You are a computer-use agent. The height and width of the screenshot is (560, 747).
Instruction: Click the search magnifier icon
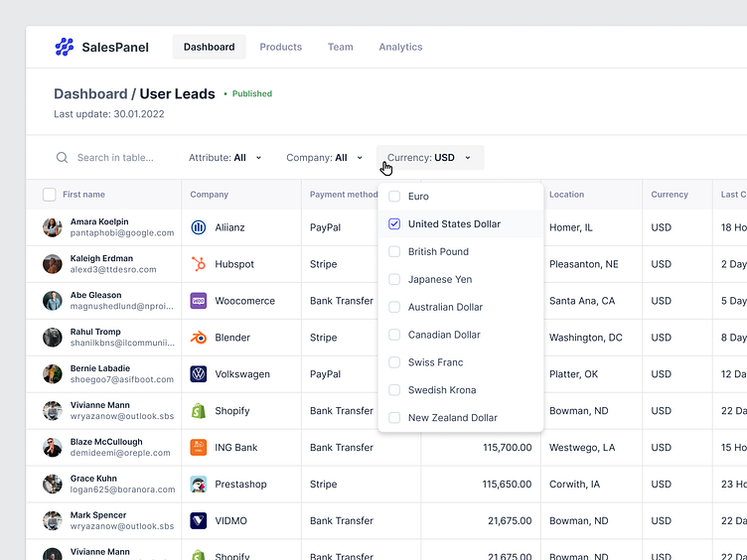coord(63,158)
